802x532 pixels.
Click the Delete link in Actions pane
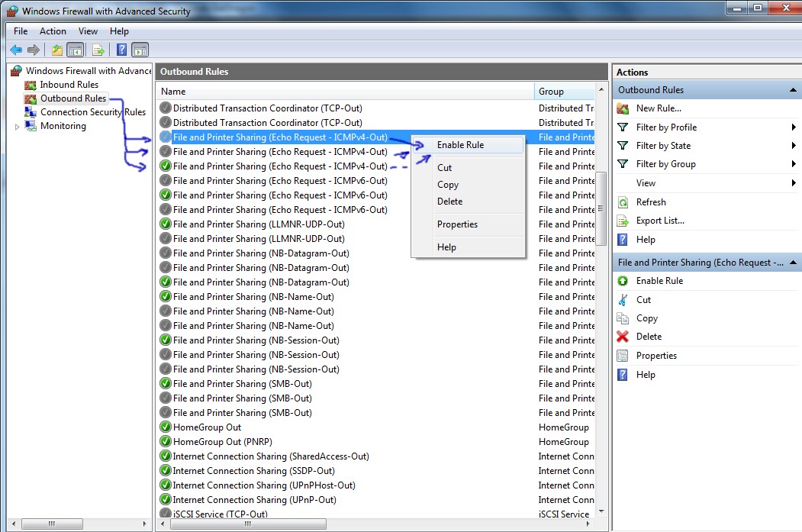pos(649,337)
